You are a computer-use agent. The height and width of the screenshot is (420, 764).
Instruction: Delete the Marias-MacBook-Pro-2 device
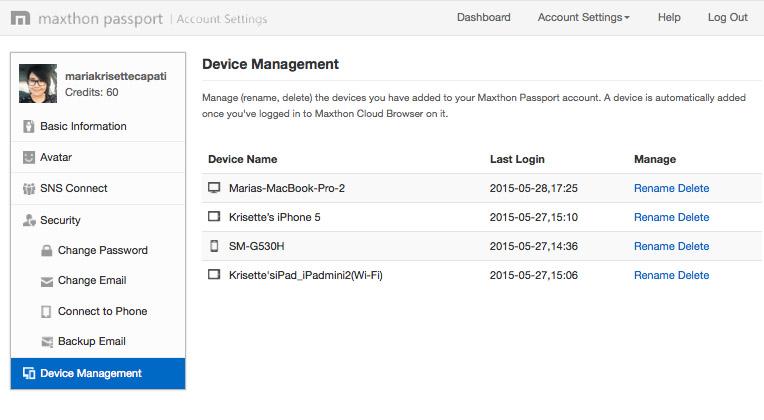click(693, 189)
